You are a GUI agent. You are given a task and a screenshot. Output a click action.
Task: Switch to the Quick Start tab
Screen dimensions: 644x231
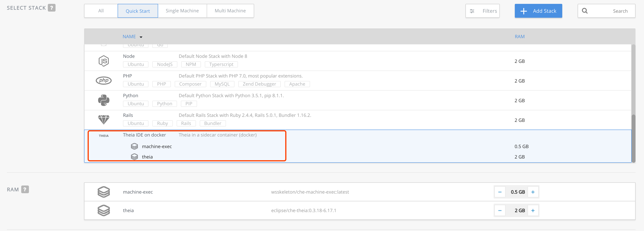point(138,11)
